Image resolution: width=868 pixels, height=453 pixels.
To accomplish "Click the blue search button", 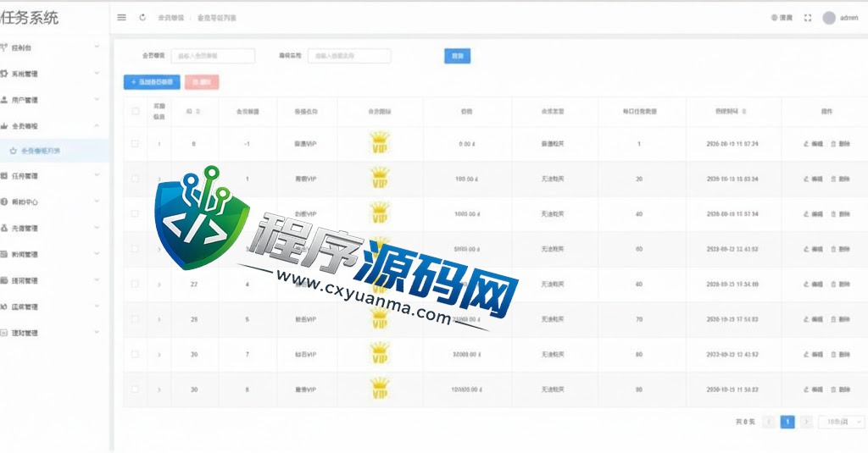I will [457, 56].
